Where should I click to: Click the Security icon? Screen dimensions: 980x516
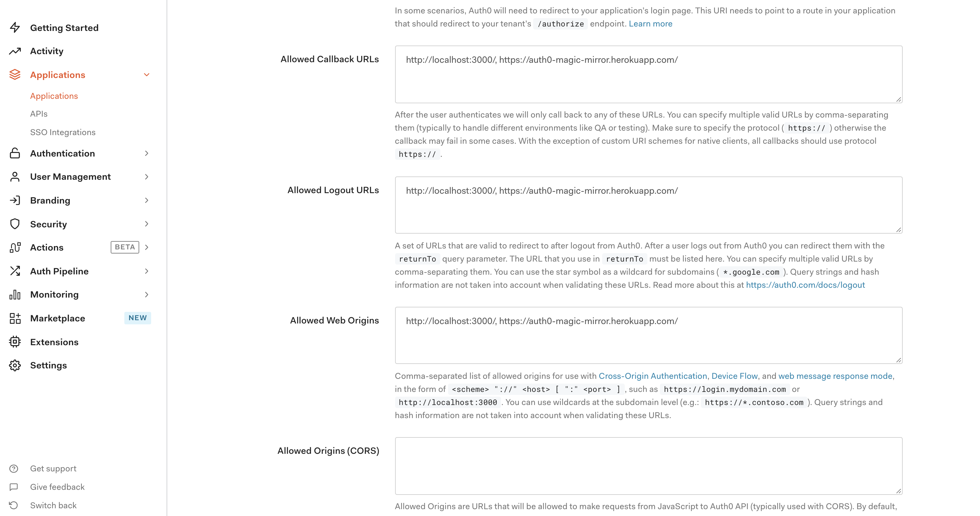point(15,224)
